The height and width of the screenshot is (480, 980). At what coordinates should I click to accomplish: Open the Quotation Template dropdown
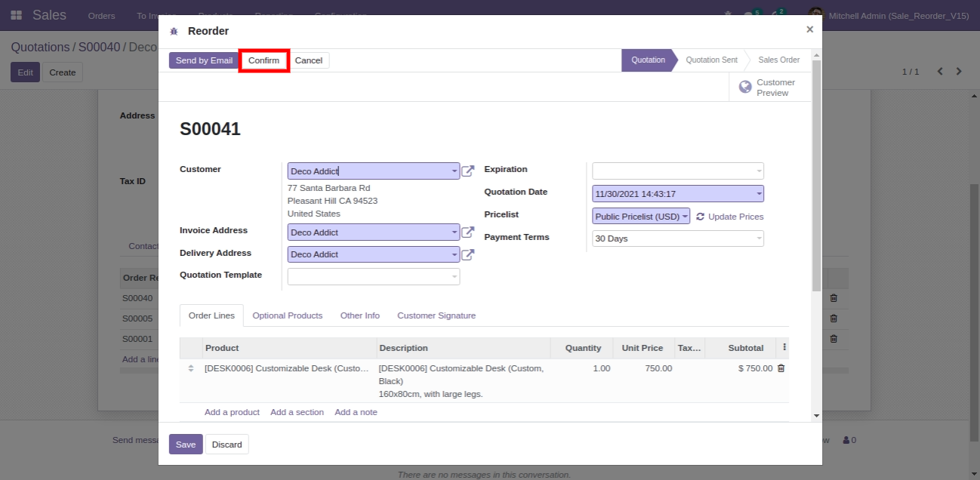(x=455, y=277)
